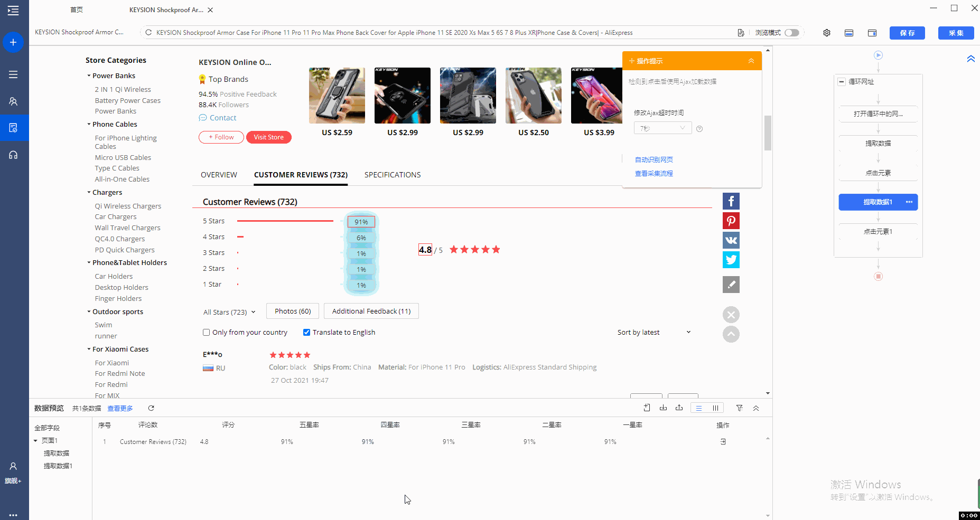Click the red workflow stop icon
980x520 pixels.
[878, 276]
